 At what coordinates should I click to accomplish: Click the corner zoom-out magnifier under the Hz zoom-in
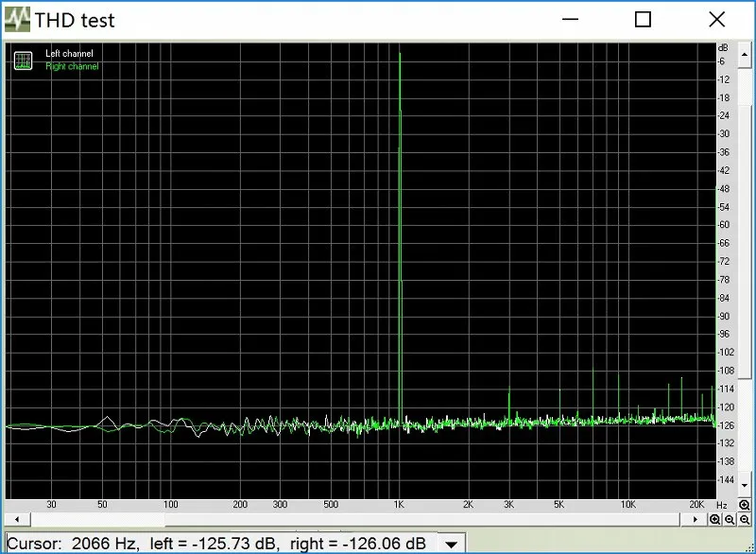click(745, 519)
